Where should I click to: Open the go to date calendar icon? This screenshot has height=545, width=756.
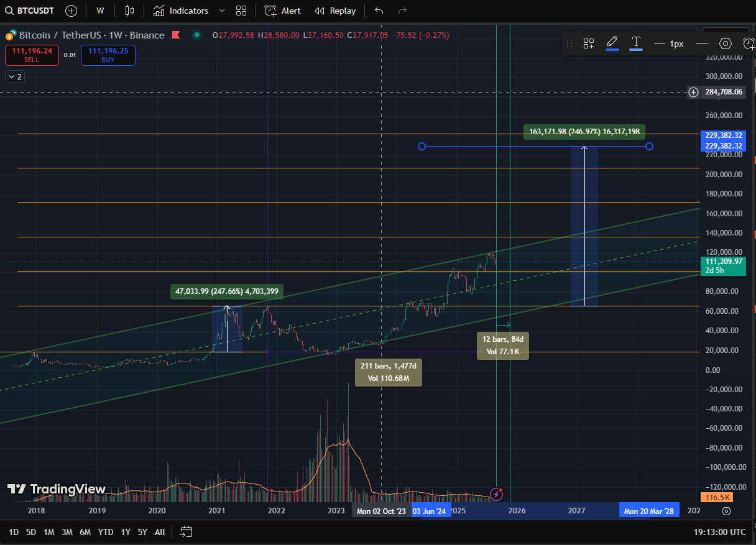(x=187, y=532)
